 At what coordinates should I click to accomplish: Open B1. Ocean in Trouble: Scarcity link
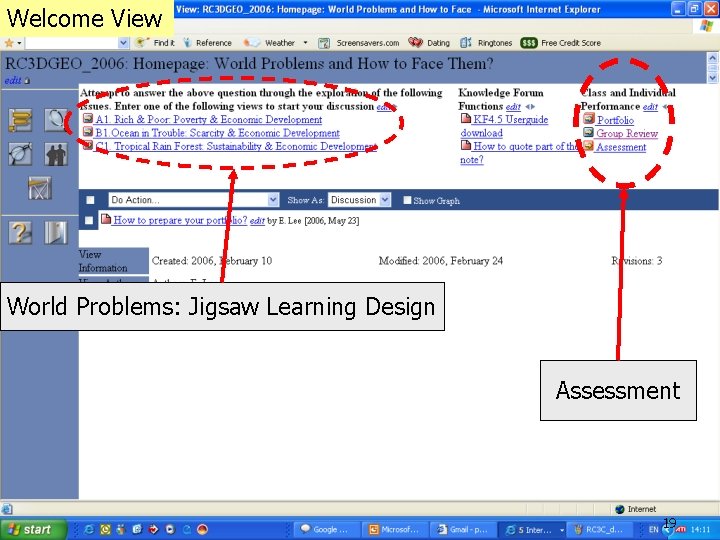(x=217, y=133)
